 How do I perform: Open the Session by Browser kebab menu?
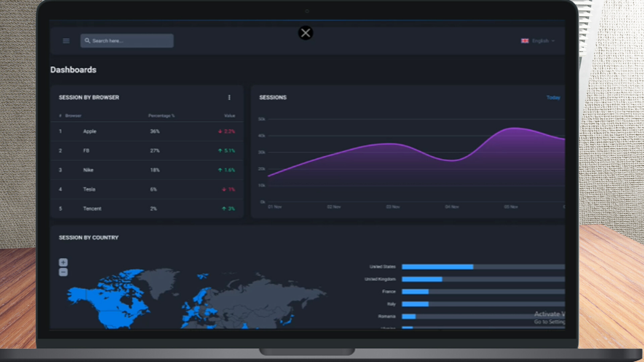(x=229, y=98)
